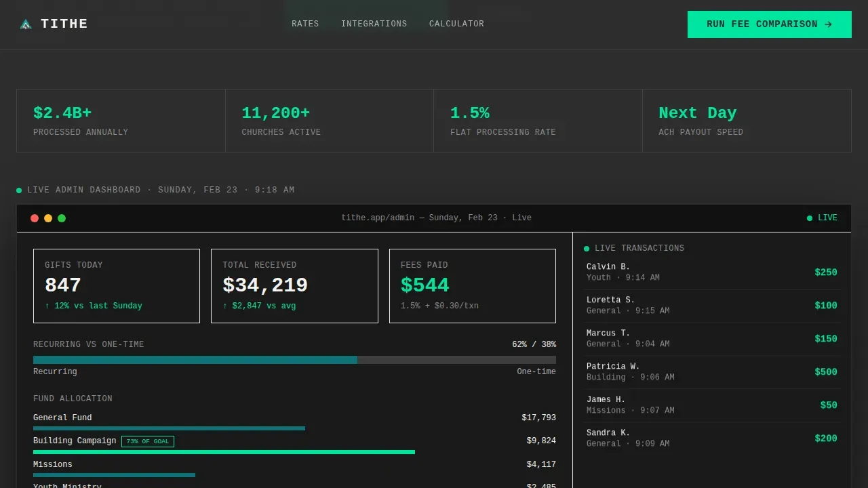Click the 73% OF GOAL badge
The width and height of the screenshot is (868, 488).
click(x=148, y=441)
